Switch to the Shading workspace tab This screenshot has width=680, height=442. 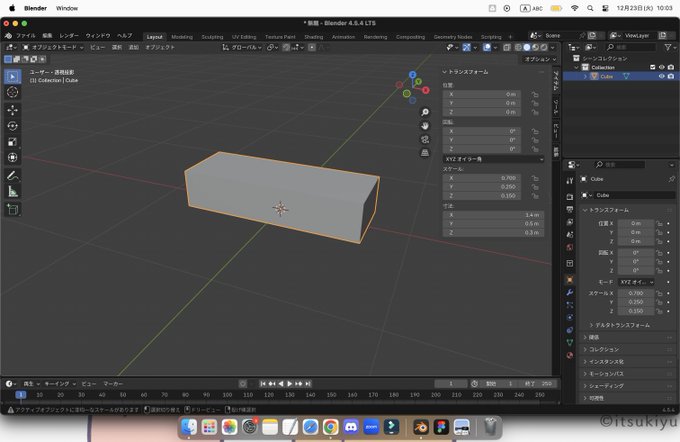coord(314,37)
